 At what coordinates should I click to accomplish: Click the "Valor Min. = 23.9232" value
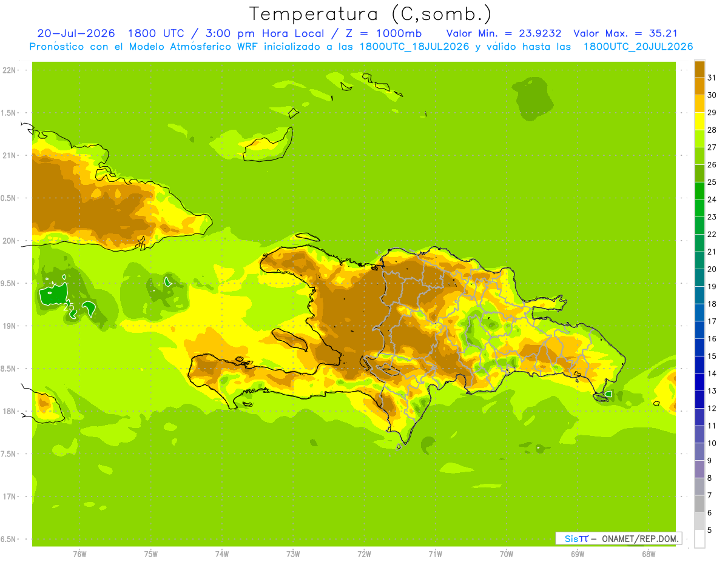pos(504,33)
